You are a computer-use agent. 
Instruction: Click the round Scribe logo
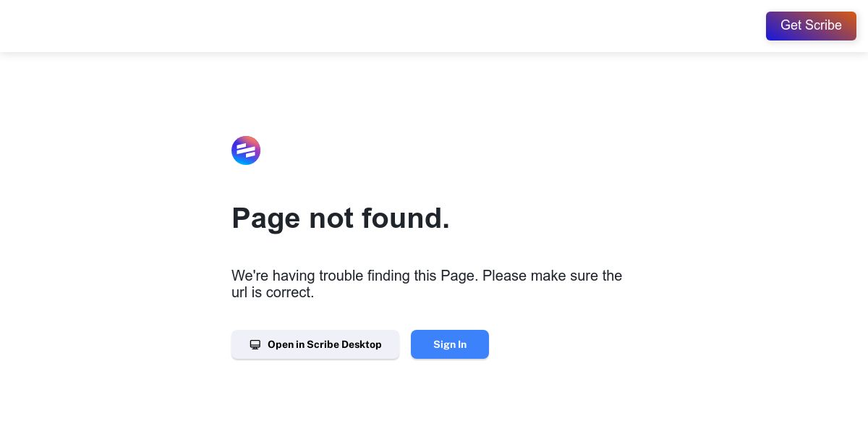246,150
